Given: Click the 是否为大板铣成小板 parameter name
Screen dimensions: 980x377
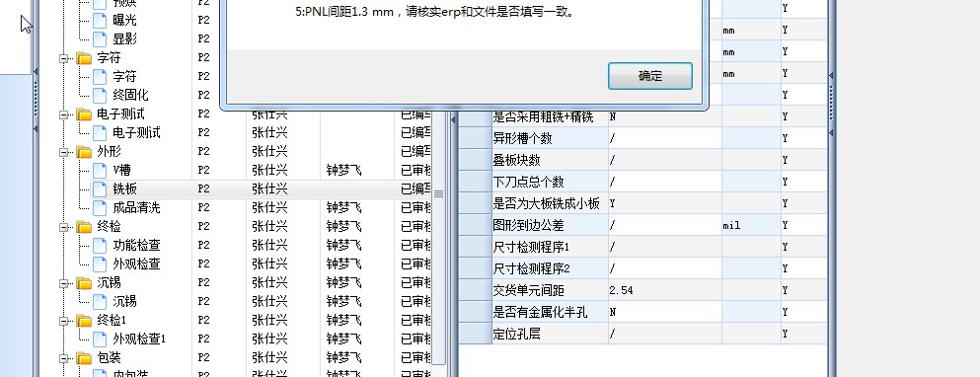Looking at the screenshot, I should pos(547,204).
